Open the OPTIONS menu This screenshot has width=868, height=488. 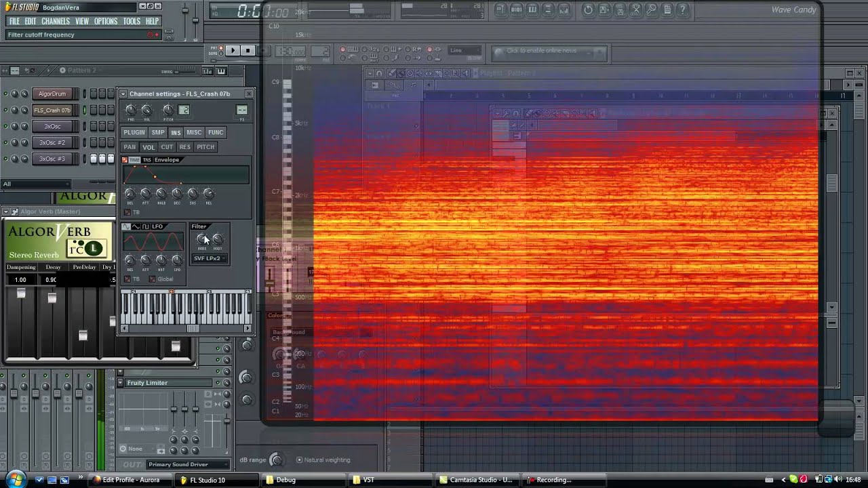click(x=106, y=21)
